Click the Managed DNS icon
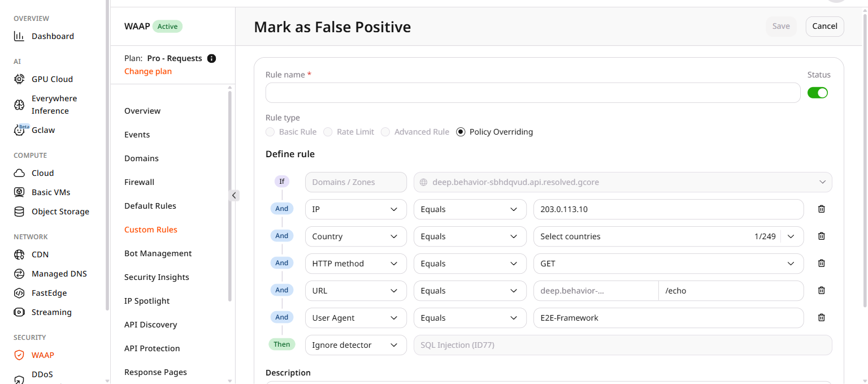The width and height of the screenshot is (868, 384). click(x=19, y=274)
